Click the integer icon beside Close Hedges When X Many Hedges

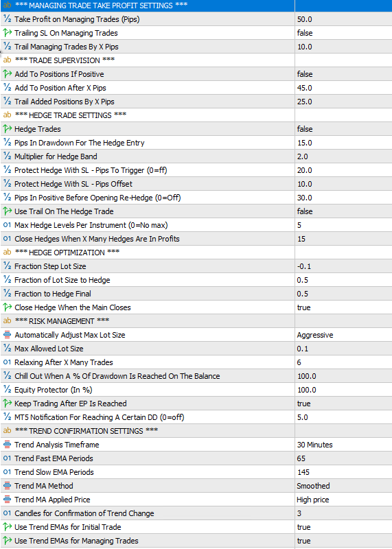click(7, 239)
